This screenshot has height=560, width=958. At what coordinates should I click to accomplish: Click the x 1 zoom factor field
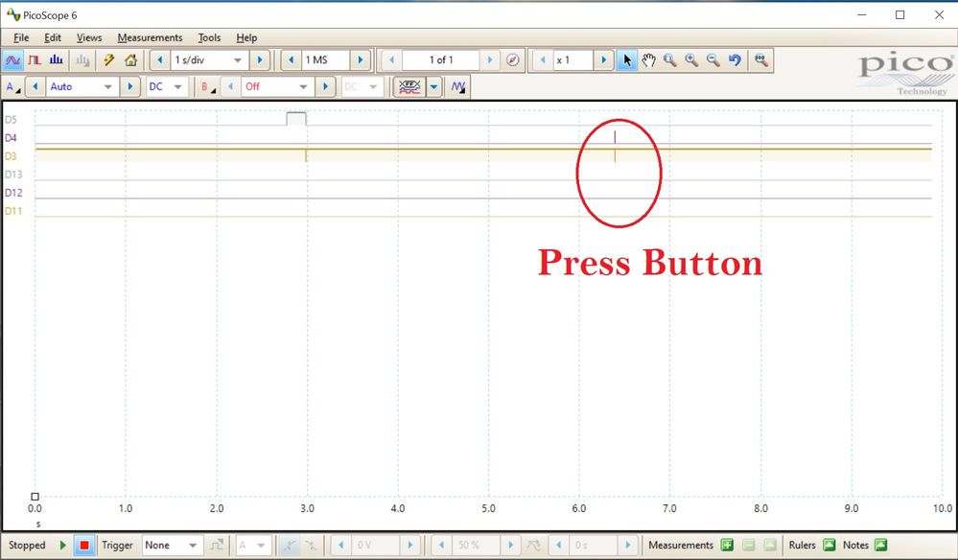573,59
